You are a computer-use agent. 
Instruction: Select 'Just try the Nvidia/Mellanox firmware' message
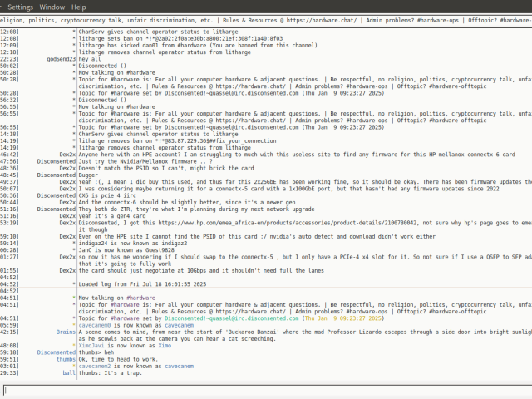click(x=145, y=161)
